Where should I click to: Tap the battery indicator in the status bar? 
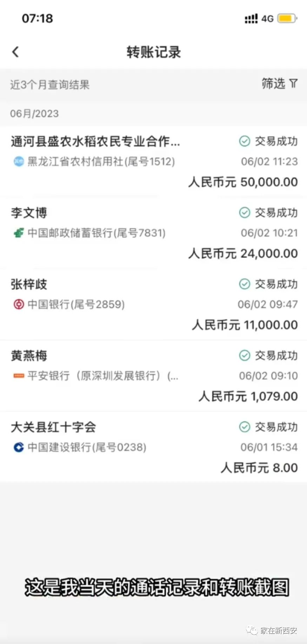pyautogui.click(x=287, y=18)
